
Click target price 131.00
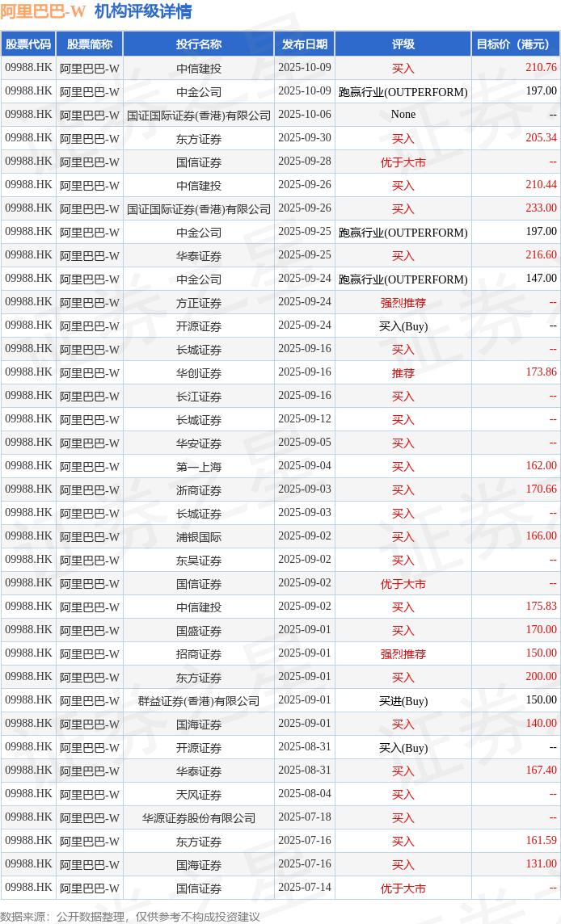point(541,864)
